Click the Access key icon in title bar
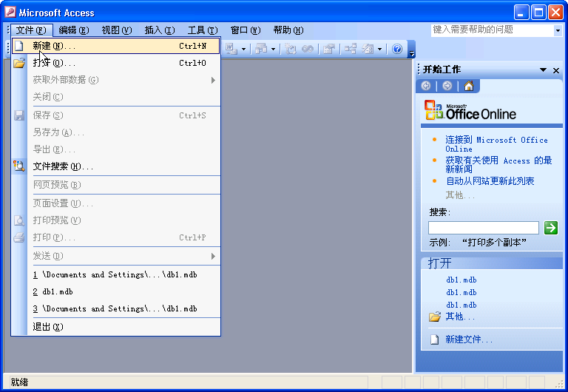The width and height of the screenshot is (568, 392). [x=10, y=12]
